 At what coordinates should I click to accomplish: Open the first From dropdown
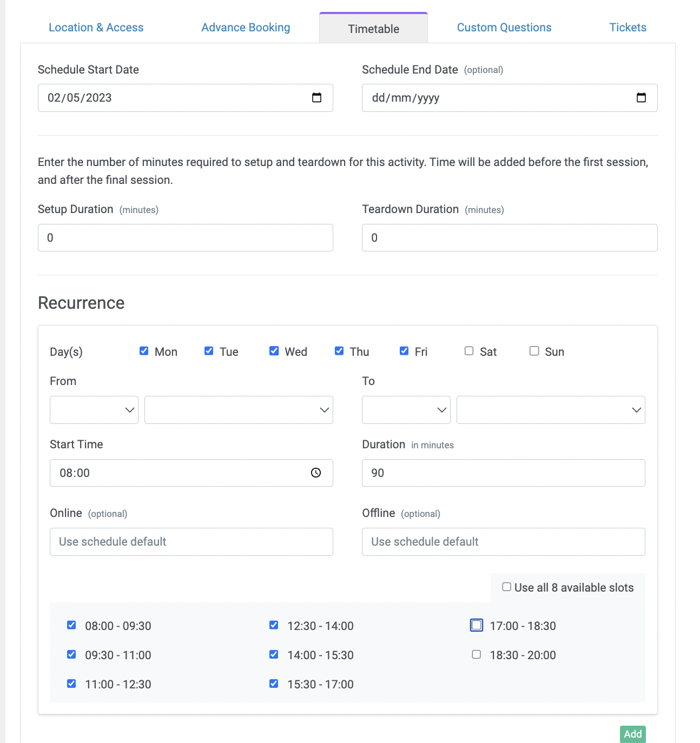click(x=94, y=410)
